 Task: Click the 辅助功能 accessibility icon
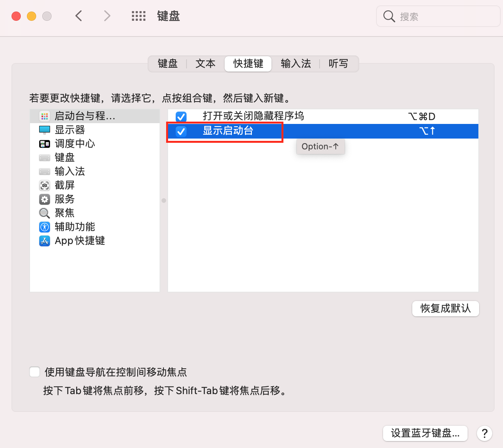45,227
